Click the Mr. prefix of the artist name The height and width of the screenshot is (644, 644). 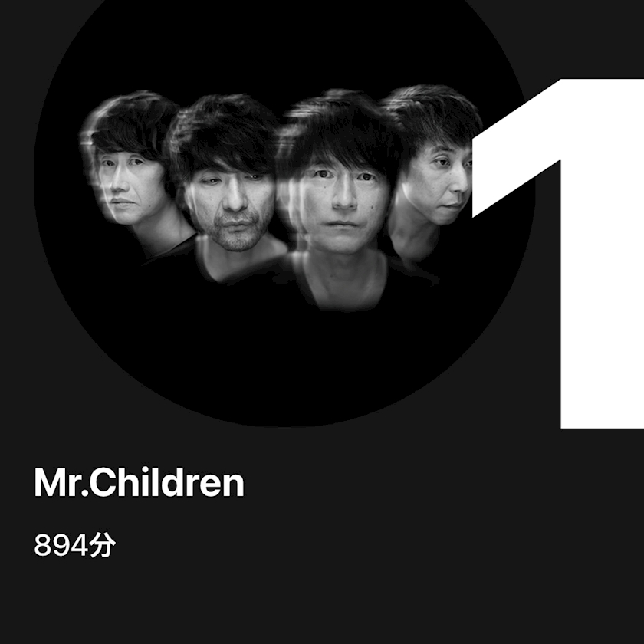(61, 482)
